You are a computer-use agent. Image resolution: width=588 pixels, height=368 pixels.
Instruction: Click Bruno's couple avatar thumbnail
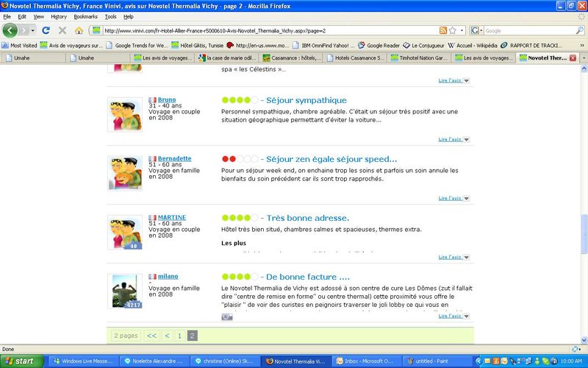coord(125,115)
